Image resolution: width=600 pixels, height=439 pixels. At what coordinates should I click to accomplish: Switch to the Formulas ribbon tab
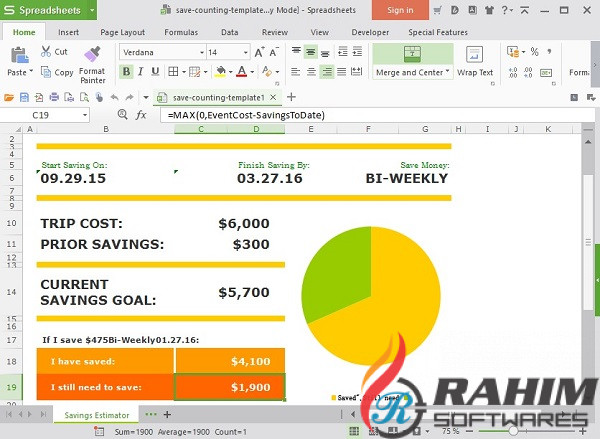click(x=180, y=32)
